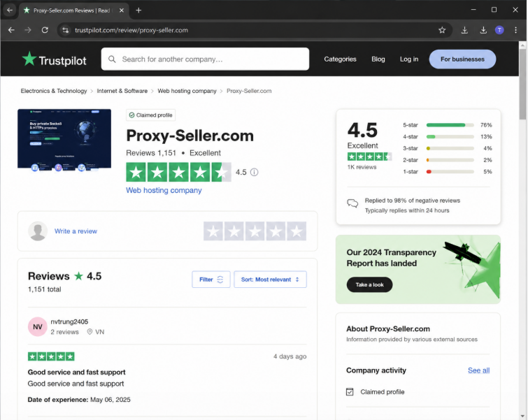Open the Chrome three-dot menu
Screen dimensions: 528x420
(515, 30)
